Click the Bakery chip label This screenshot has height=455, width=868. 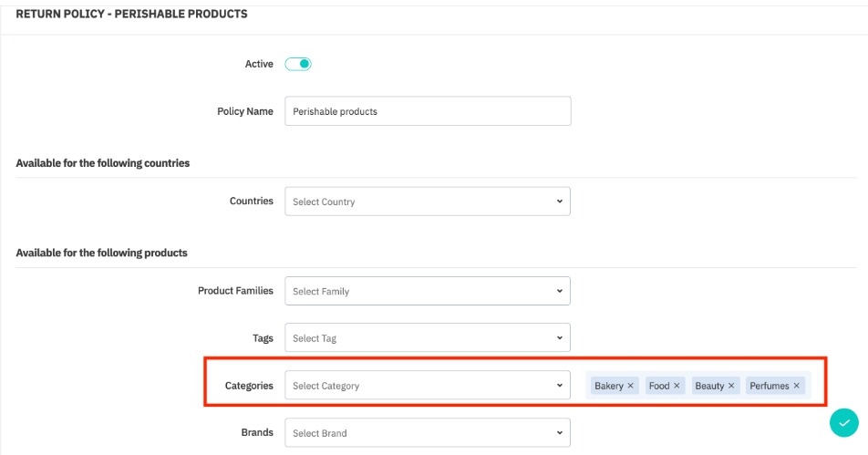tap(608, 386)
